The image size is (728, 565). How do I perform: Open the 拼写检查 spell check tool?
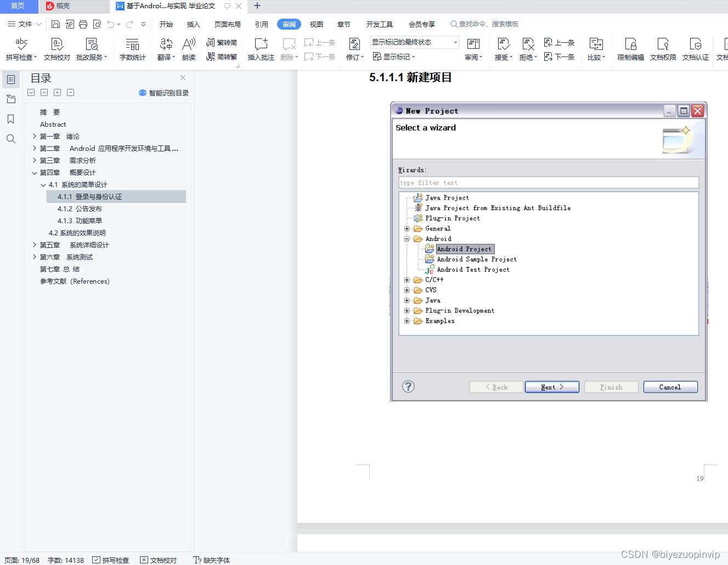coord(21,49)
